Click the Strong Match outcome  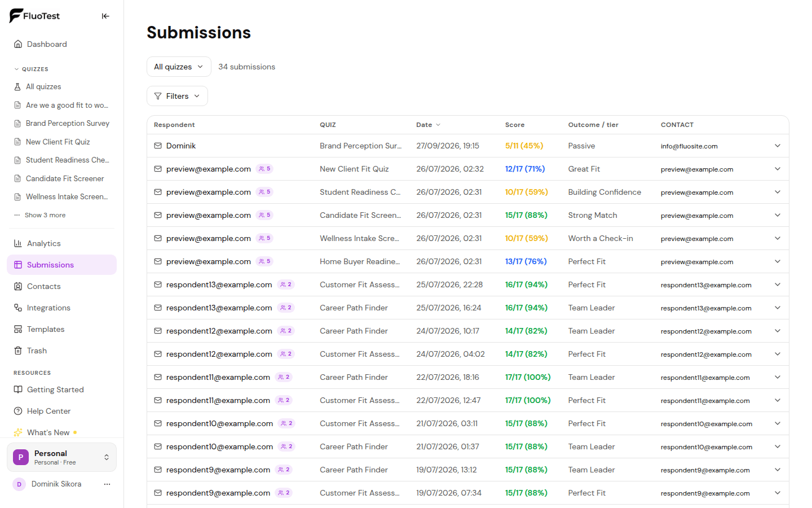coord(593,215)
